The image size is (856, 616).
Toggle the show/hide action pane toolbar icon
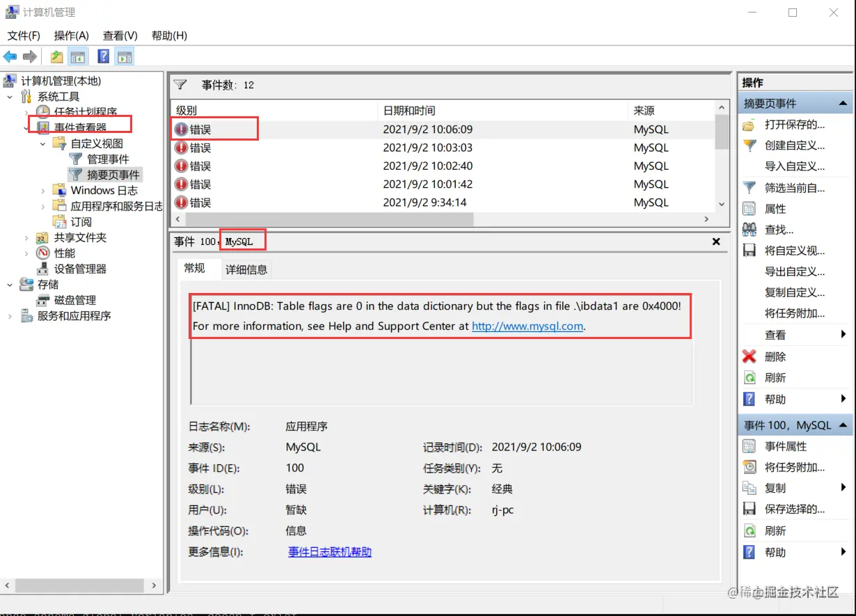pyautogui.click(x=125, y=57)
